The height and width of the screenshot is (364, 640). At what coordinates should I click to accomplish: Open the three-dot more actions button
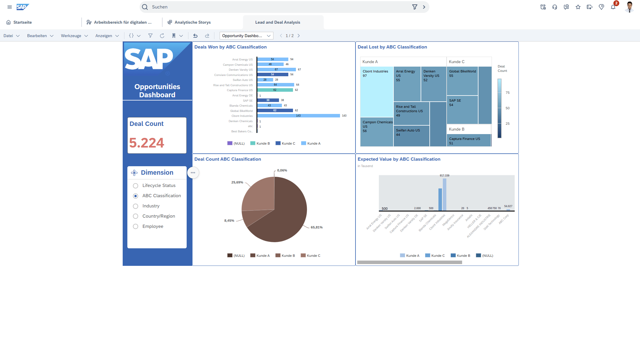193,173
